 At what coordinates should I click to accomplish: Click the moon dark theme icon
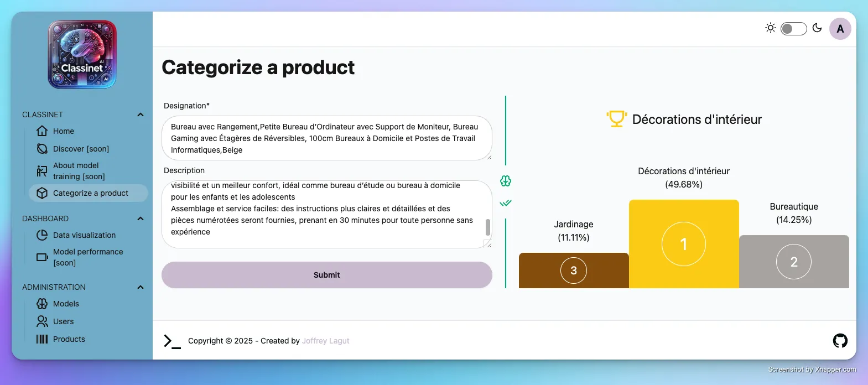pos(817,28)
